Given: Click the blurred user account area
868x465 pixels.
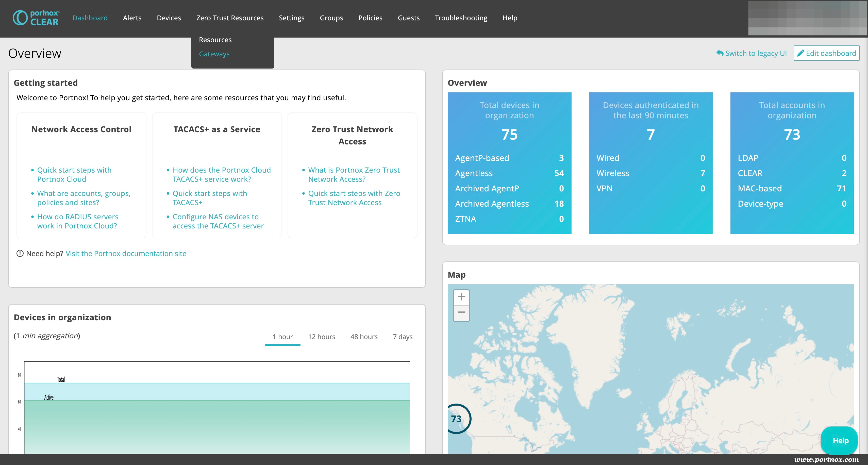Looking at the screenshot, I should (x=807, y=18).
